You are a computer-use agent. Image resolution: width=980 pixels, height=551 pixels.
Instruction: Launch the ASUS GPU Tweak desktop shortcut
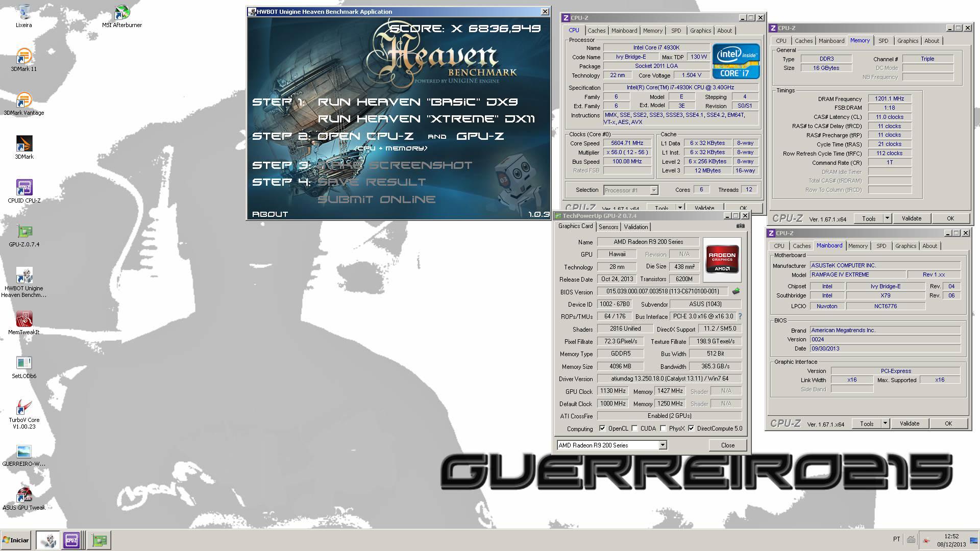pyautogui.click(x=24, y=499)
